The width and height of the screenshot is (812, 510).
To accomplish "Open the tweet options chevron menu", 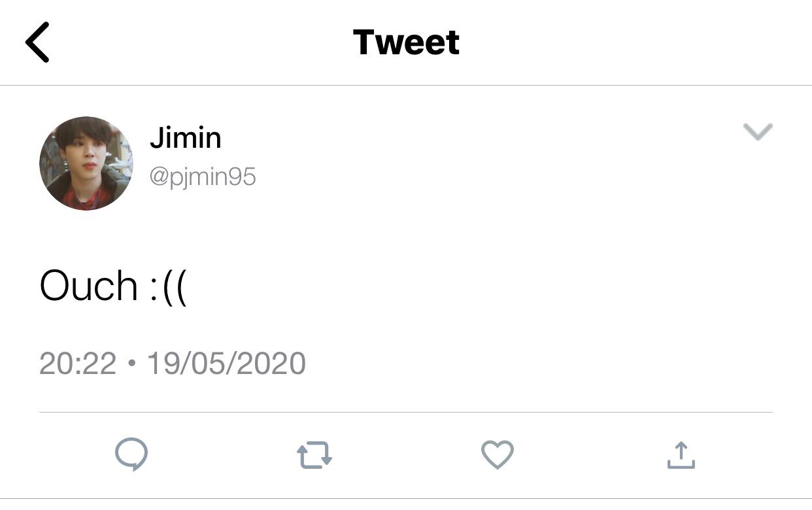I will point(758,132).
